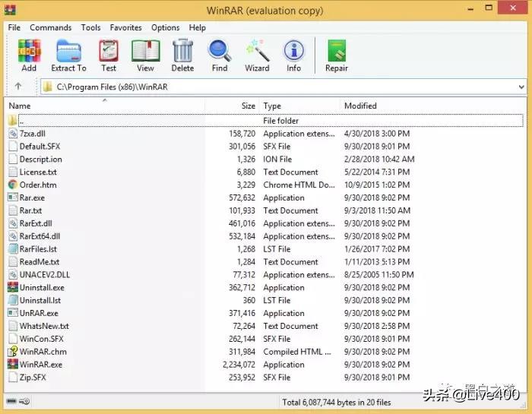This screenshot has width=532, height=414.
Task: Select the UnRAR.exe icon
Action: pyautogui.click(x=13, y=313)
